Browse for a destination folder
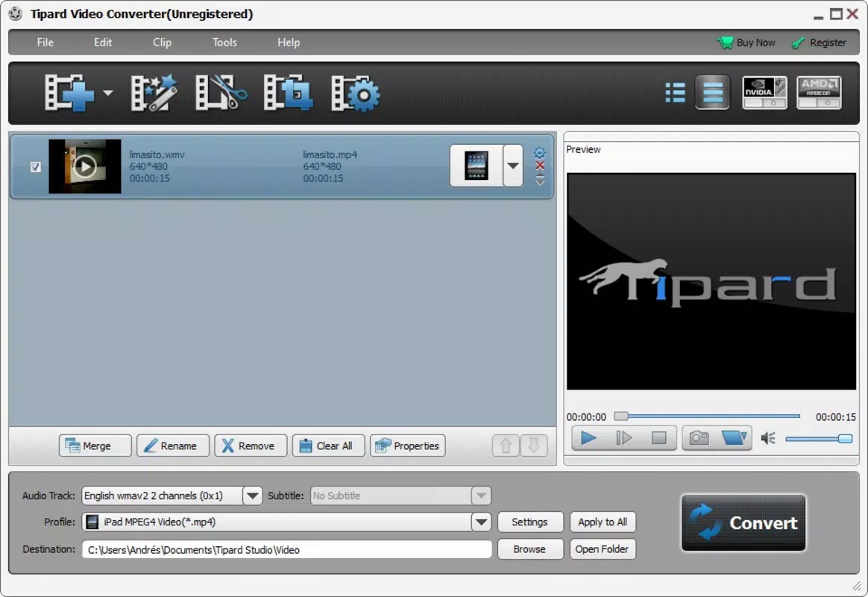868x597 pixels. coord(529,548)
